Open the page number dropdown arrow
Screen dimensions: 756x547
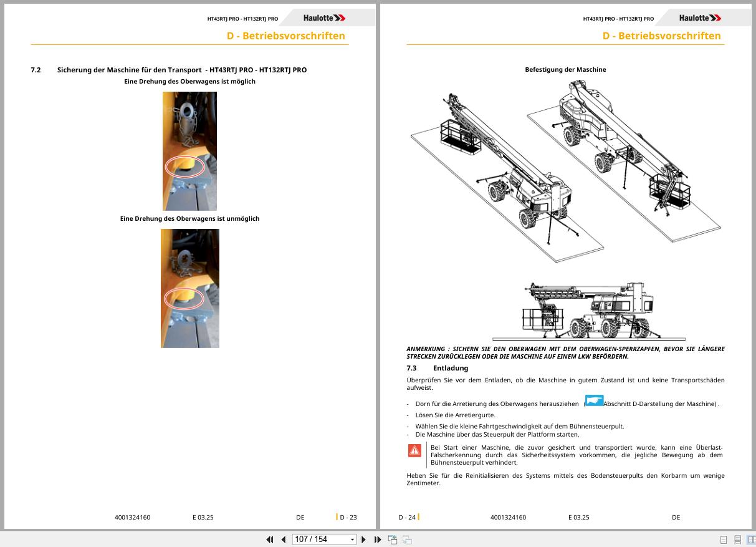click(352, 540)
